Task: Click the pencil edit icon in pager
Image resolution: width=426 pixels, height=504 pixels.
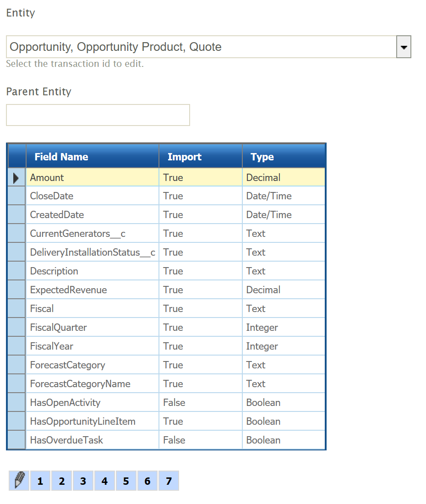Action: [19, 481]
